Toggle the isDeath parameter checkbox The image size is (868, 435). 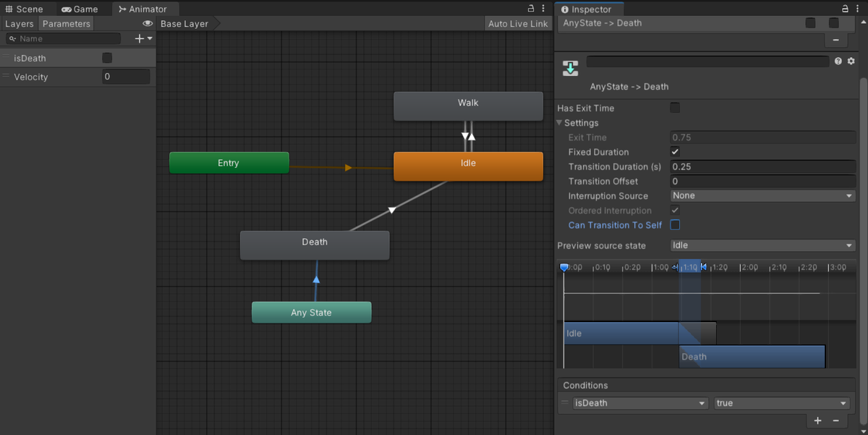pos(107,58)
